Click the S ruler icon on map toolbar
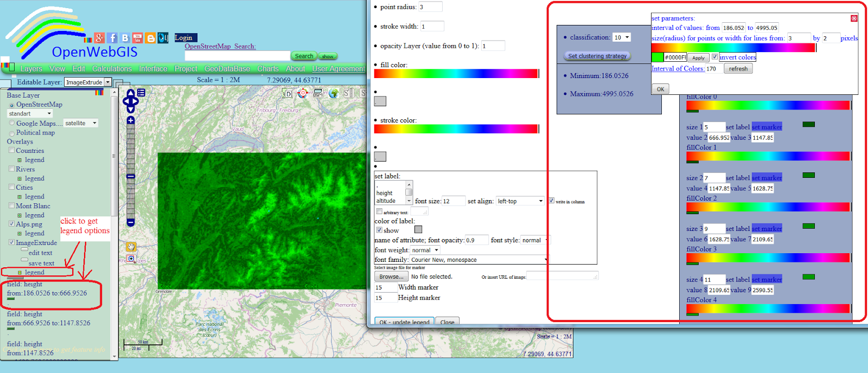Viewport: 868px width, 373px height. click(348, 93)
